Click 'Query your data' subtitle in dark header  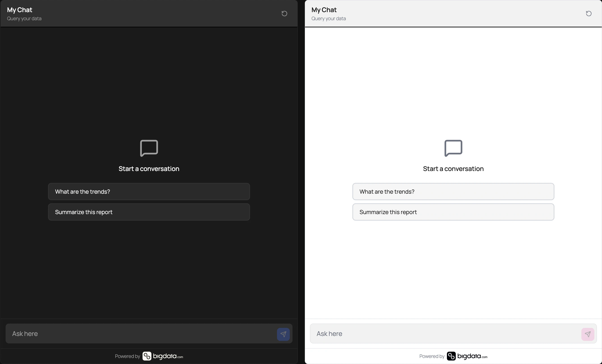(24, 19)
